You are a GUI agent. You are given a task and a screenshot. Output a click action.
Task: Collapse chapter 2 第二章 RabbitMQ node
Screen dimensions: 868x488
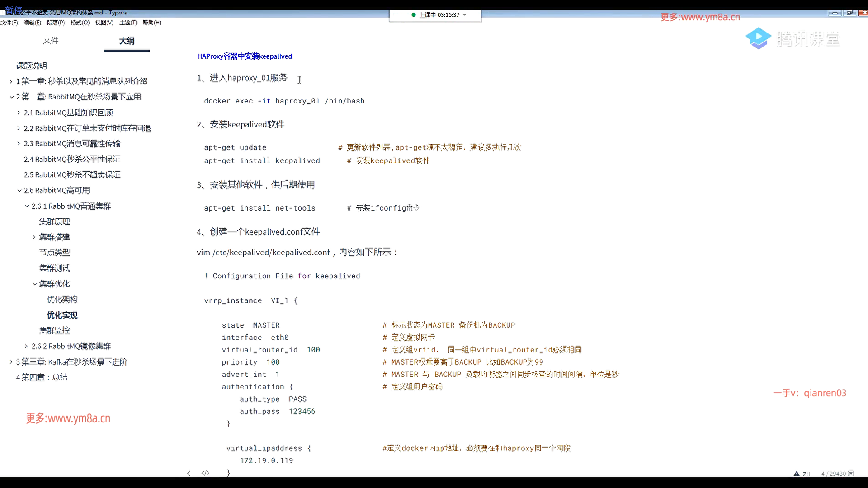11,97
